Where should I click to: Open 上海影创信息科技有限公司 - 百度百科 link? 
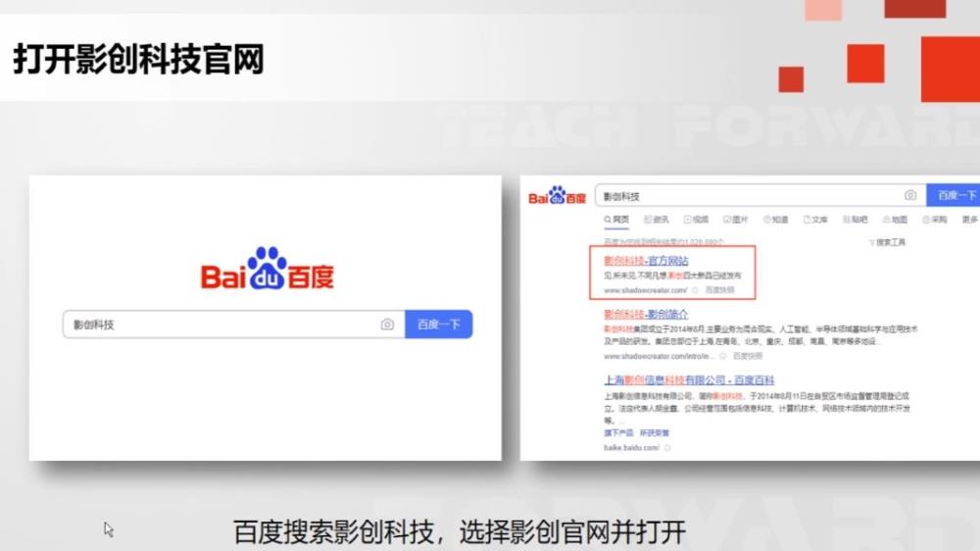pos(689,379)
